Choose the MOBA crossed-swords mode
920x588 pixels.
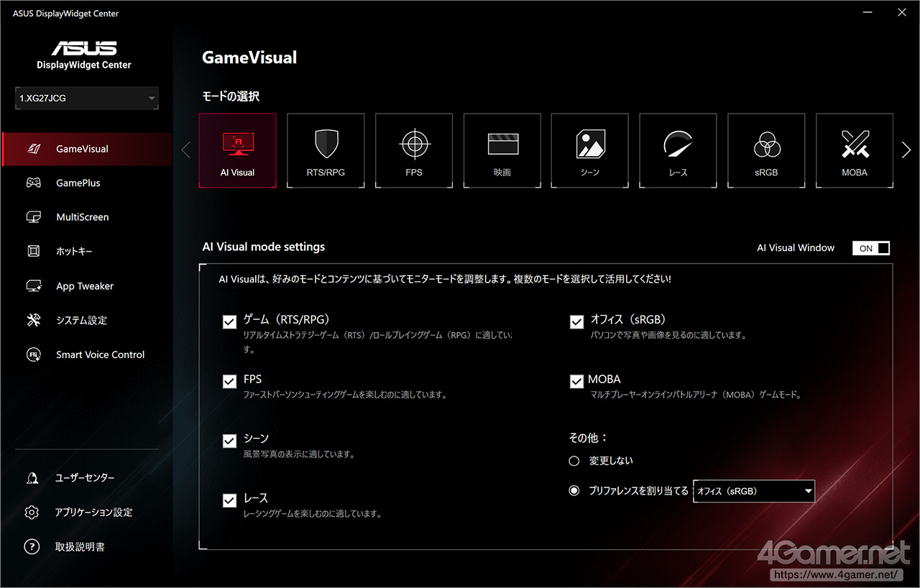[x=854, y=150]
